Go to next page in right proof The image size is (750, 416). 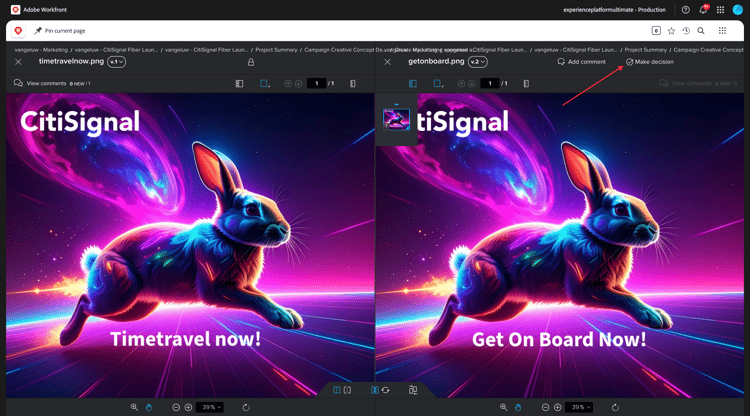point(472,84)
